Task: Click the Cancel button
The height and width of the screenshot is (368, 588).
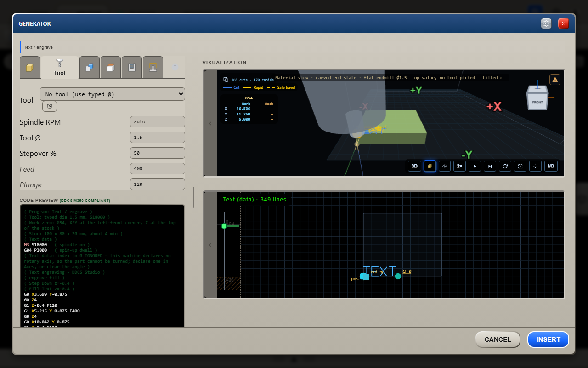Action: click(x=498, y=339)
